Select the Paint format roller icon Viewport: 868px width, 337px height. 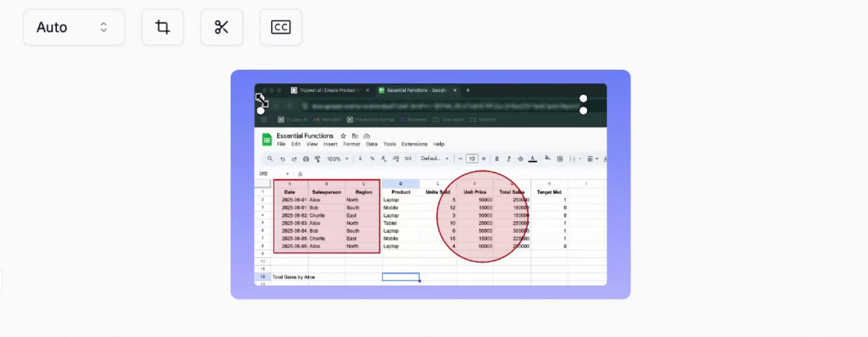[x=318, y=159]
